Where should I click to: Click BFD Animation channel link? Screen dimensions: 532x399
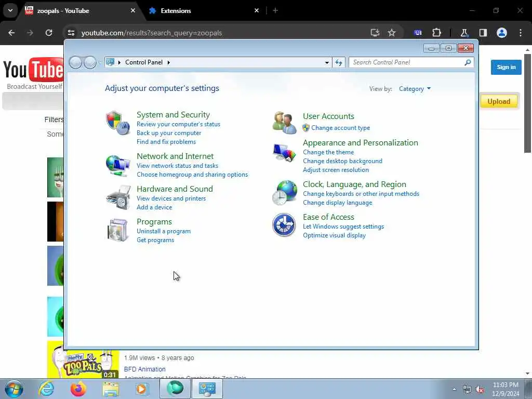(144, 369)
